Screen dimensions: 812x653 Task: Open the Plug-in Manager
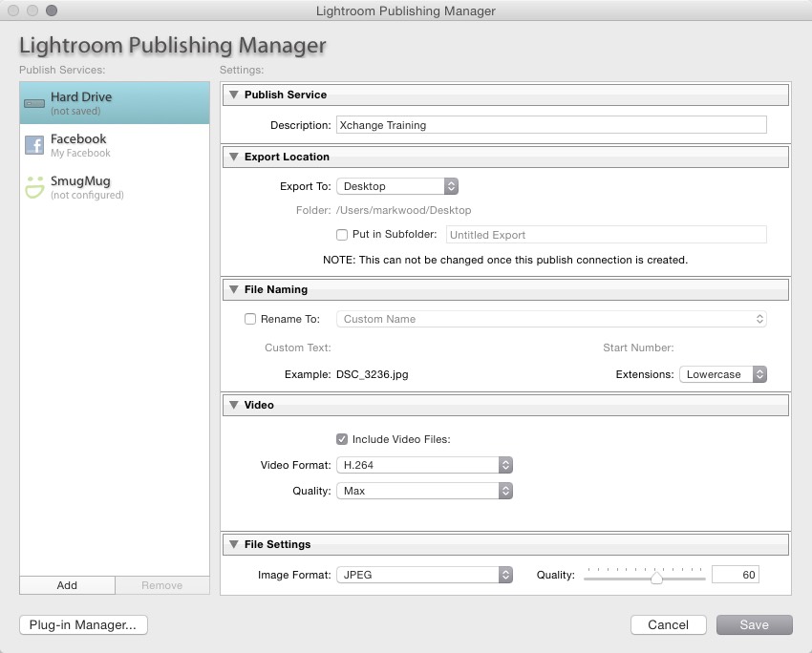[x=83, y=625]
